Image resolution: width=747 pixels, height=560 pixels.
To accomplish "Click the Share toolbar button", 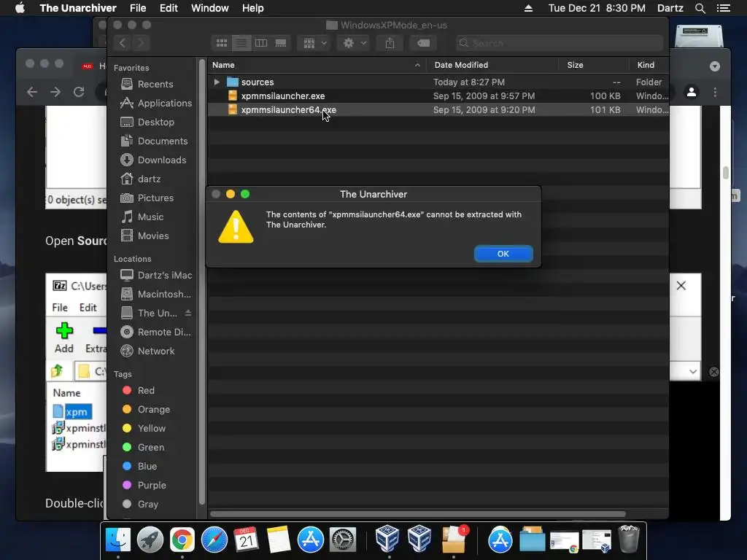I will click(x=390, y=43).
